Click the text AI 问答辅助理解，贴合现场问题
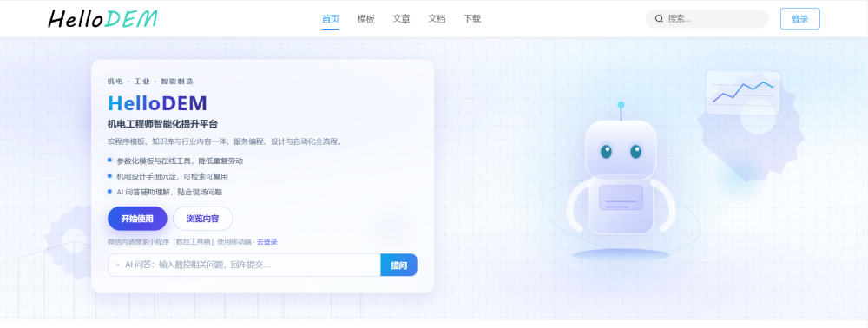Screen dimensions: 868x328 click(169, 192)
